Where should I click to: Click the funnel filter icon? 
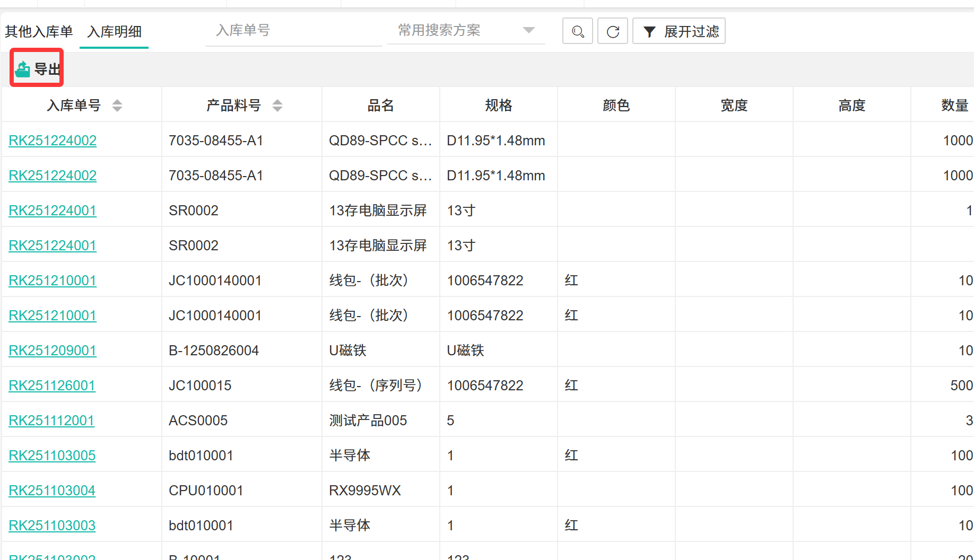[649, 32]
